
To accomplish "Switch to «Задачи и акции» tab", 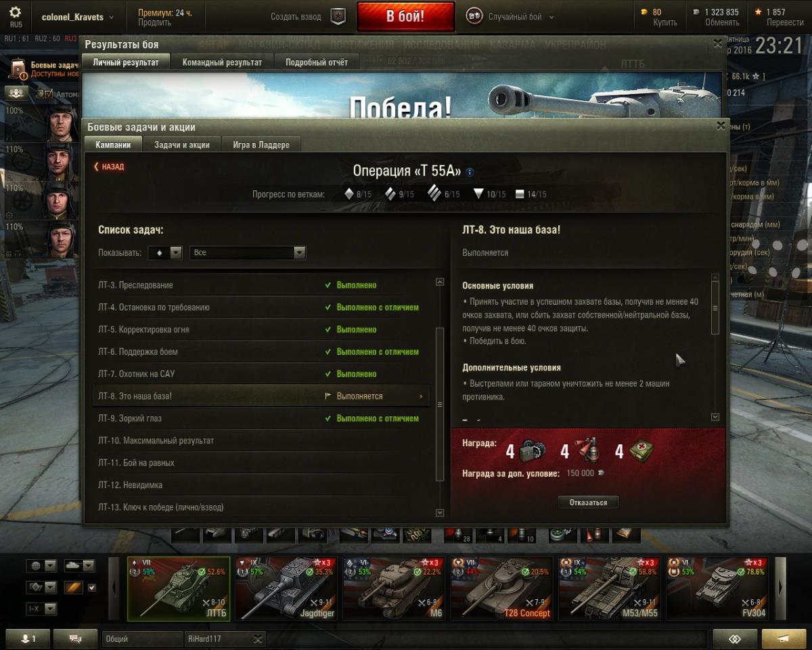I will pos(181,145).
